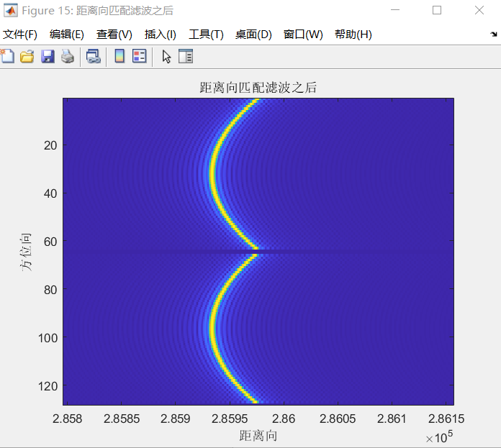Maximize the Figure 15 window
The width and height of the screenshot is (501, 448).
tap(437, 10)
